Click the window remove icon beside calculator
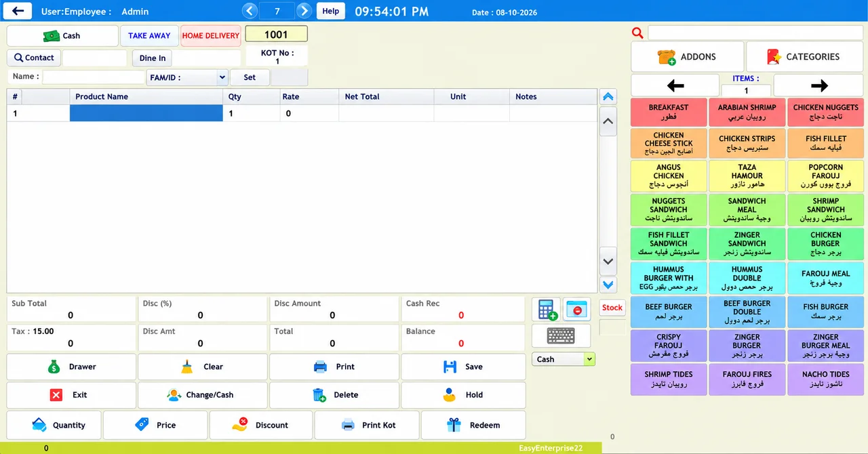The width and height of the screenshot is (868, 454). [x=576, y=310]
